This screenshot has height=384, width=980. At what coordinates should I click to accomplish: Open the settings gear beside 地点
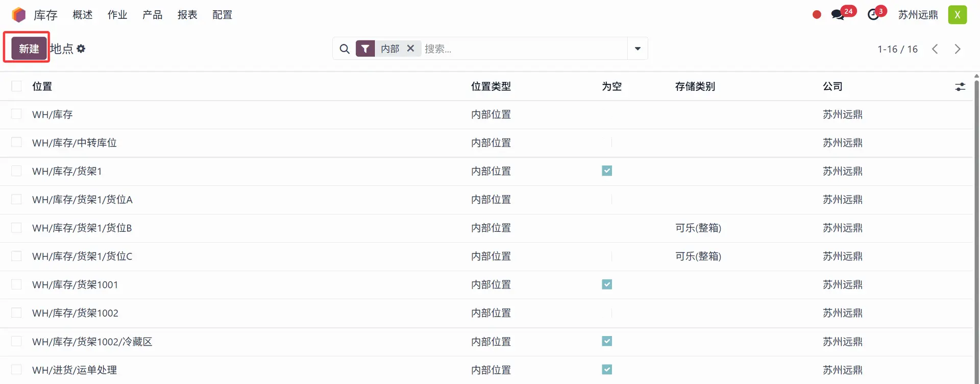[81, 49]
